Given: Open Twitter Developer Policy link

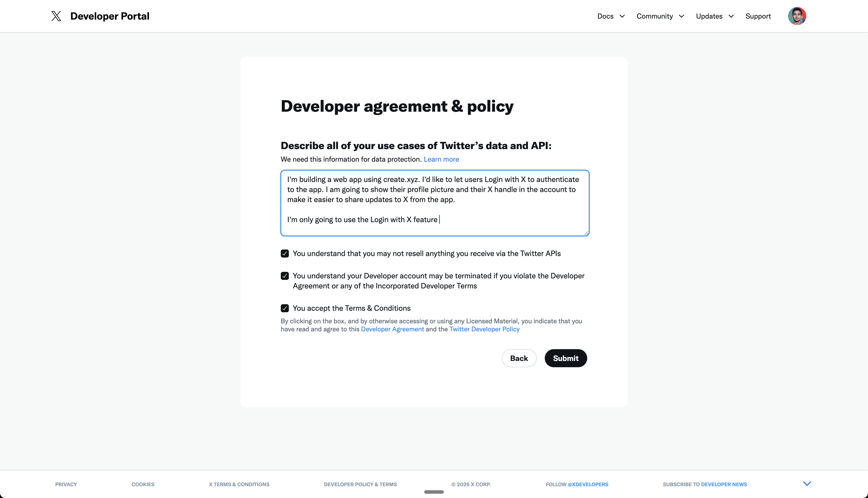Looking at the screenshot, I should 484,329.
